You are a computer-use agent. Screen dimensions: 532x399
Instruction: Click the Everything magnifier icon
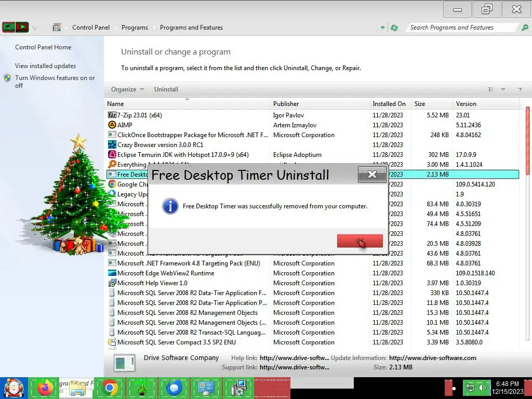click(x=112, y=164)
